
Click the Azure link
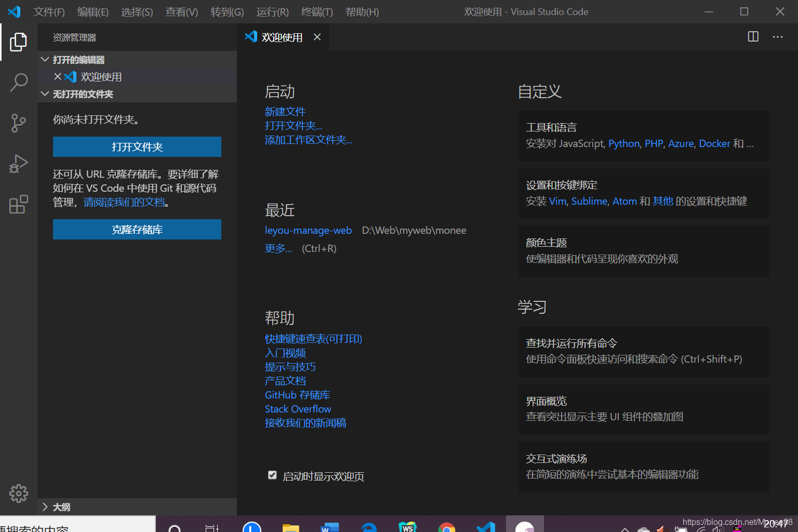(x=681, y=143)
